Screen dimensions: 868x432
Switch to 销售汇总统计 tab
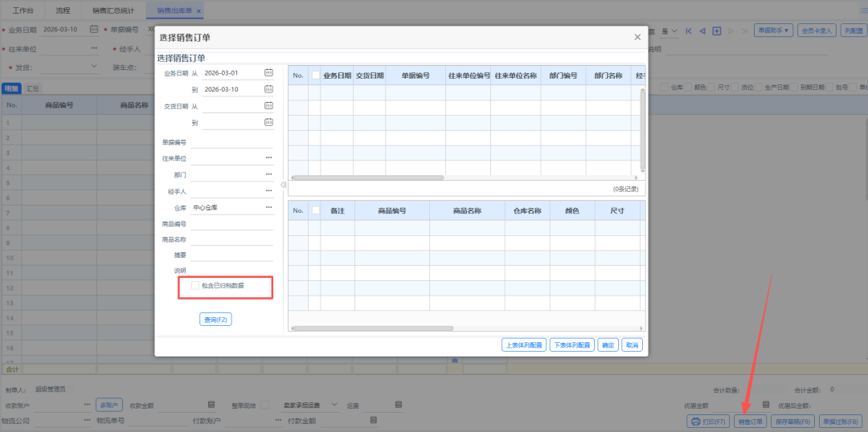[x=113, y=10]
